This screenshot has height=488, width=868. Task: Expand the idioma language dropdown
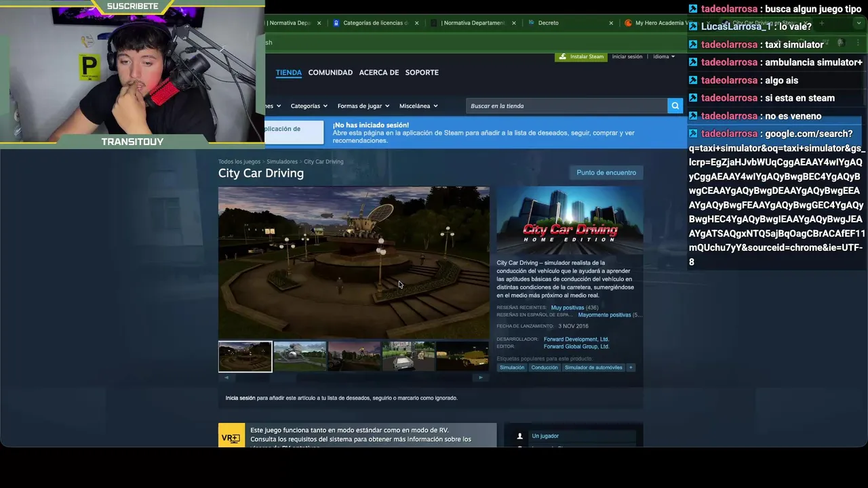click(664, 57)
